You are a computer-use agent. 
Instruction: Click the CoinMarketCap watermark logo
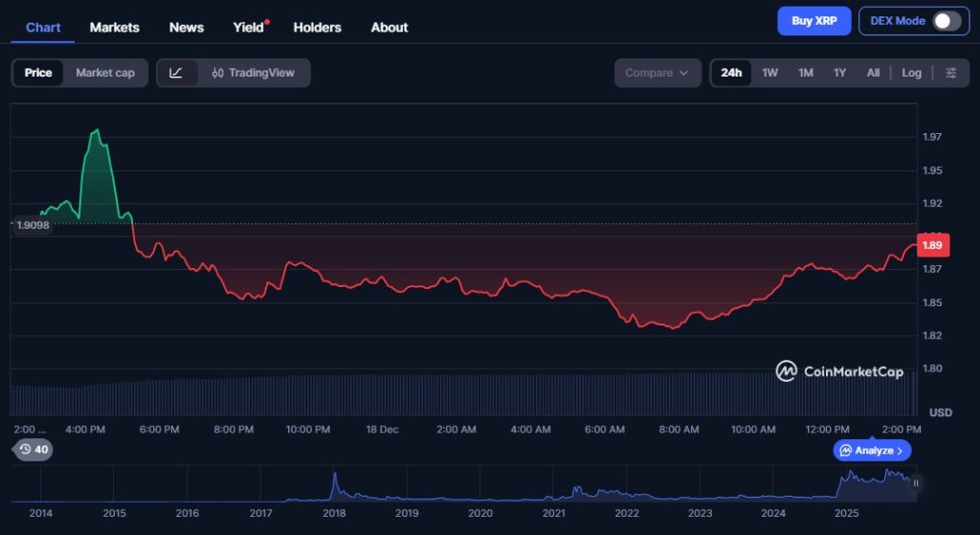coord(839,371)
